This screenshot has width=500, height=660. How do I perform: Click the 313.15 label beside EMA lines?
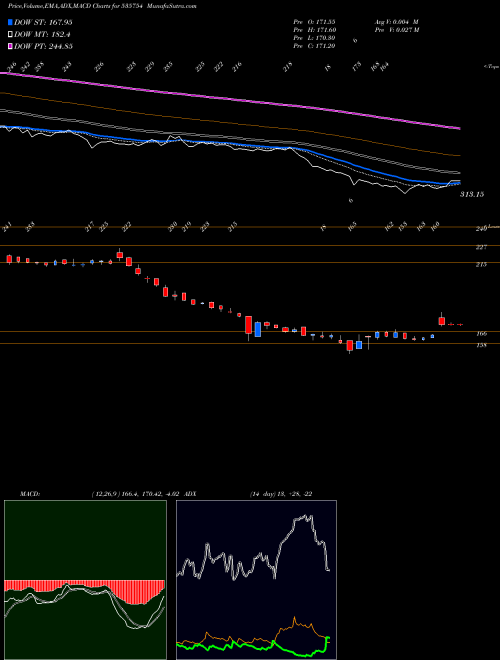472,194
